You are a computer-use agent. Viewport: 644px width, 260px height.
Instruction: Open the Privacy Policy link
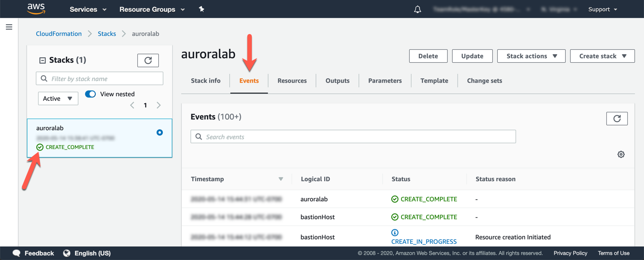point(570,253)
